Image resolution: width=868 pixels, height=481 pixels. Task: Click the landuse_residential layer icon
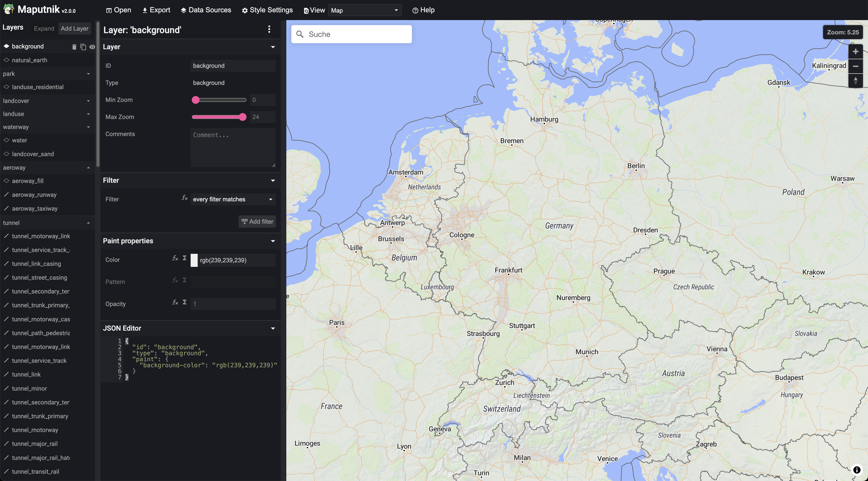[x=6, y=87]
